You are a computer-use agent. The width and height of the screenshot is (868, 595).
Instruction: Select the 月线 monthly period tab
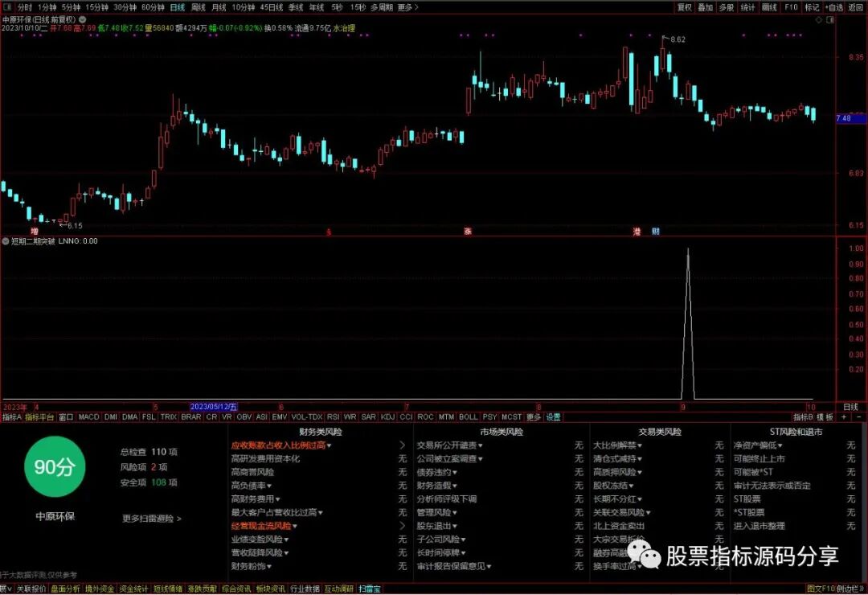pos(219,7)
